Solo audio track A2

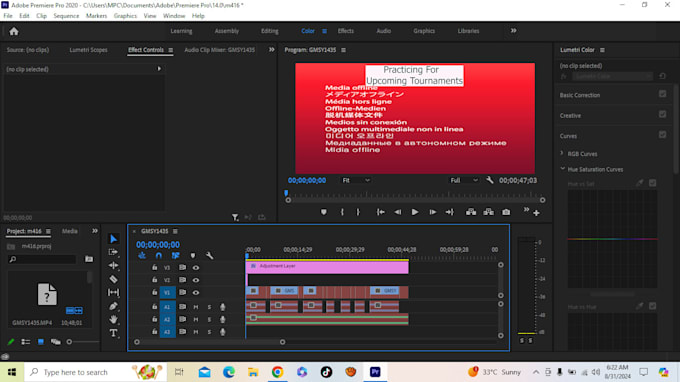click(209, 320)
